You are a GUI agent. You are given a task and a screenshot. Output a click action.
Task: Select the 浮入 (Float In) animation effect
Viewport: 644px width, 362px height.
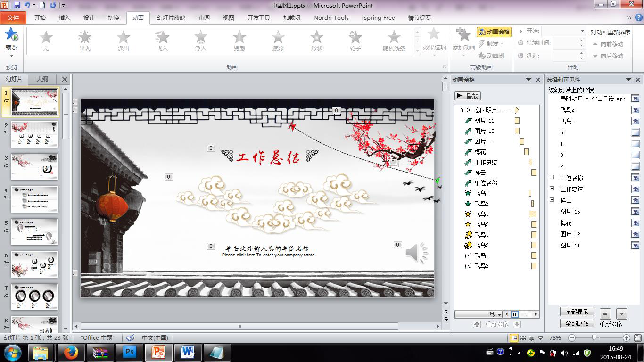coord(201,41)
